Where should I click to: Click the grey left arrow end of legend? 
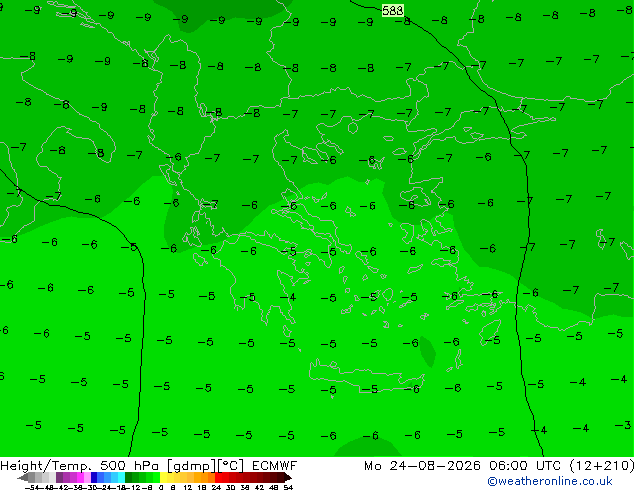(23, 478)
